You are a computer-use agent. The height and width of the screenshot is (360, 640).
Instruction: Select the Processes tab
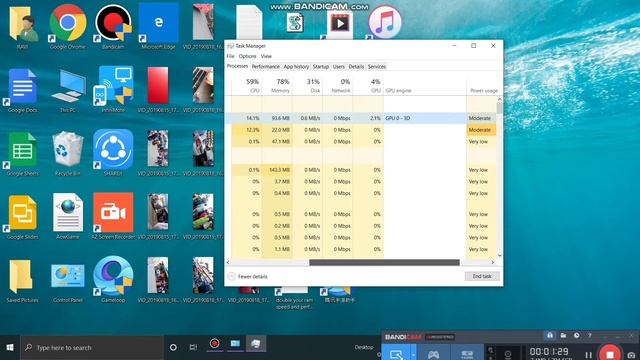click(237, 66)
